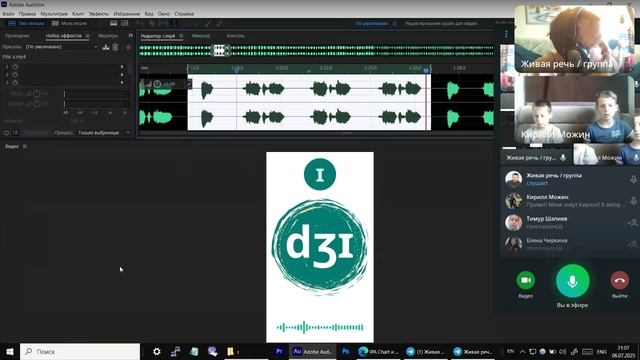Open the Избранное menu
640x360 pixels.
tap(127, 13)
